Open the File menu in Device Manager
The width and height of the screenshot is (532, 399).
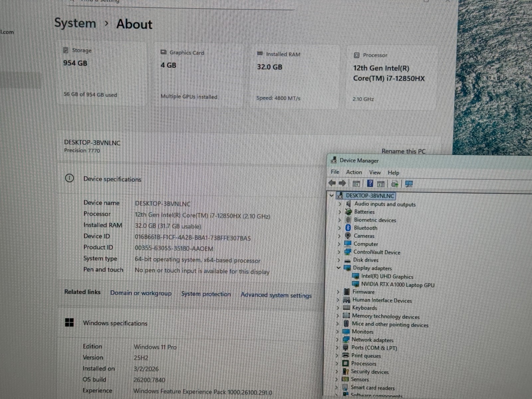tap(335, 172)
